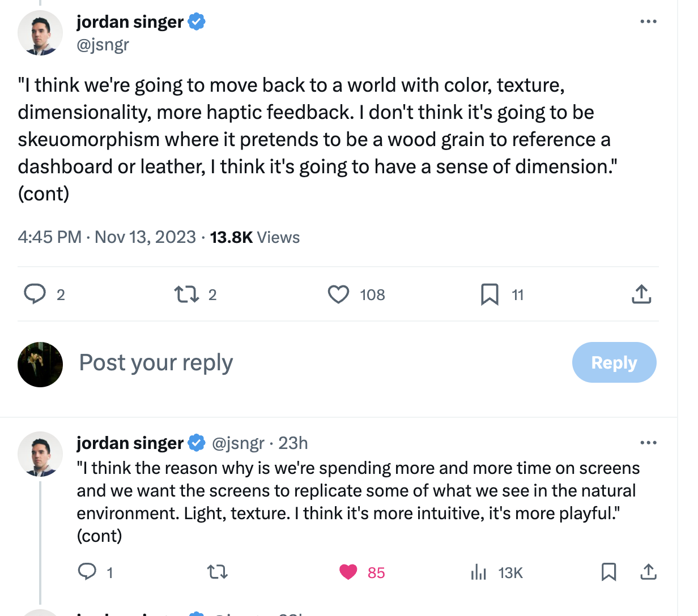
Task: Open more options on the reply tweet
Action: click(648, 443)
